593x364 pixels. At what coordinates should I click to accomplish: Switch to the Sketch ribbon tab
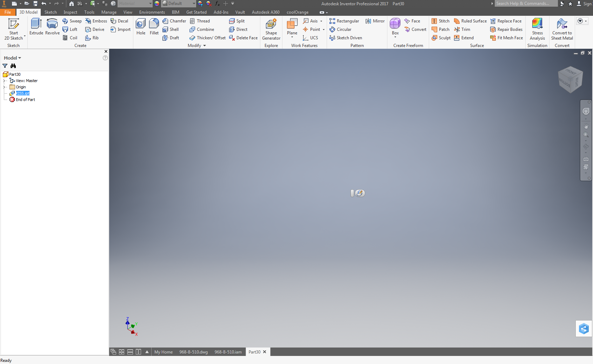[51, 12]
